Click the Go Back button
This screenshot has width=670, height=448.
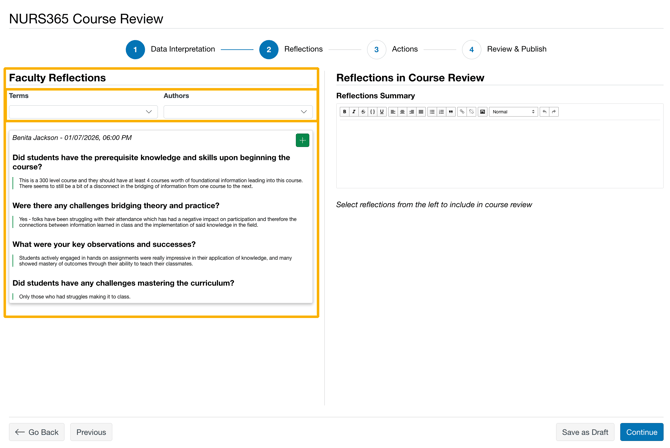37,432
